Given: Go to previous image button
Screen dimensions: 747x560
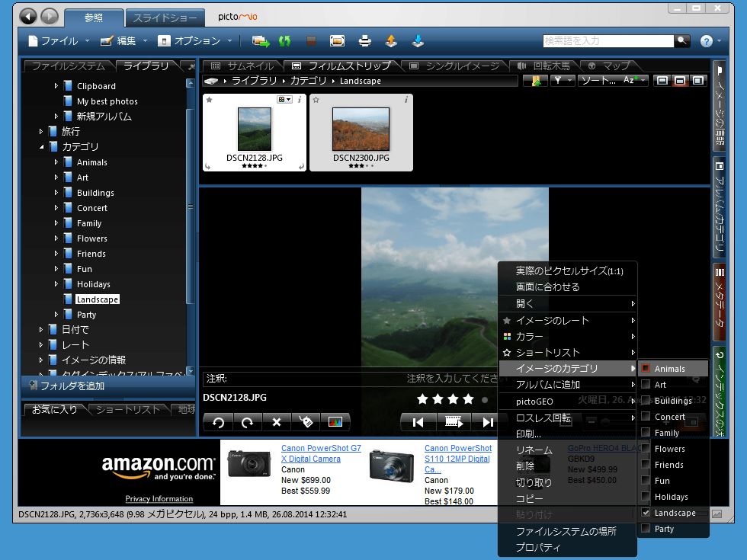Looking at the screenshot, I should [418, 422].
